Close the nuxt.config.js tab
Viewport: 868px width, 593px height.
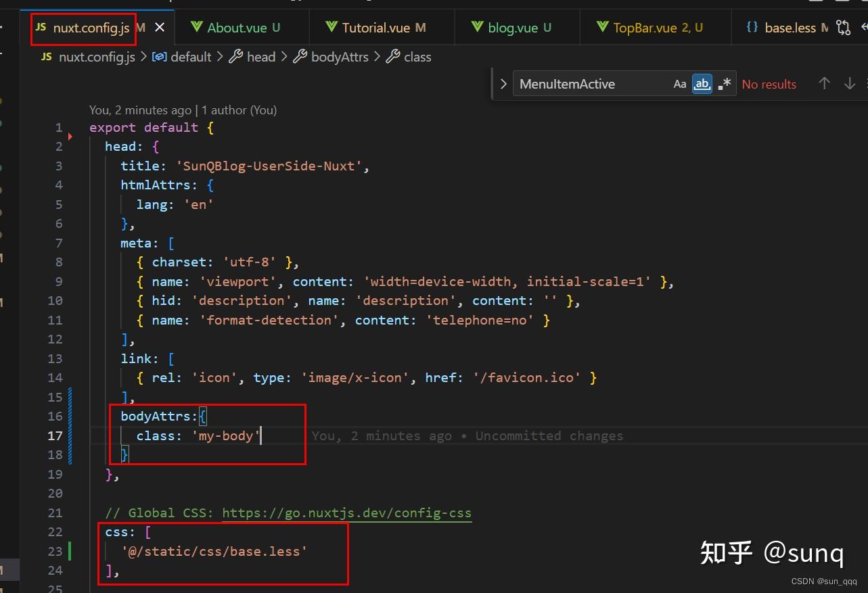coord(160,28)
